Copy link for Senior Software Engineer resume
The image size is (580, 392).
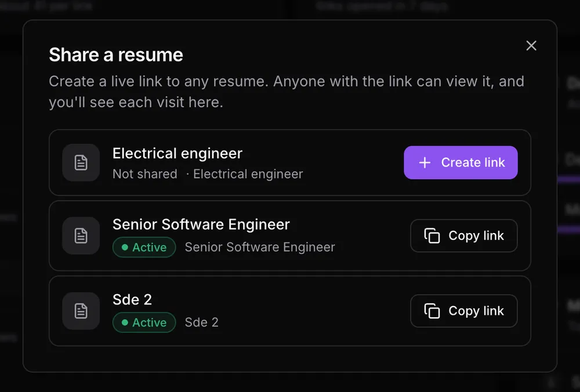464,235
